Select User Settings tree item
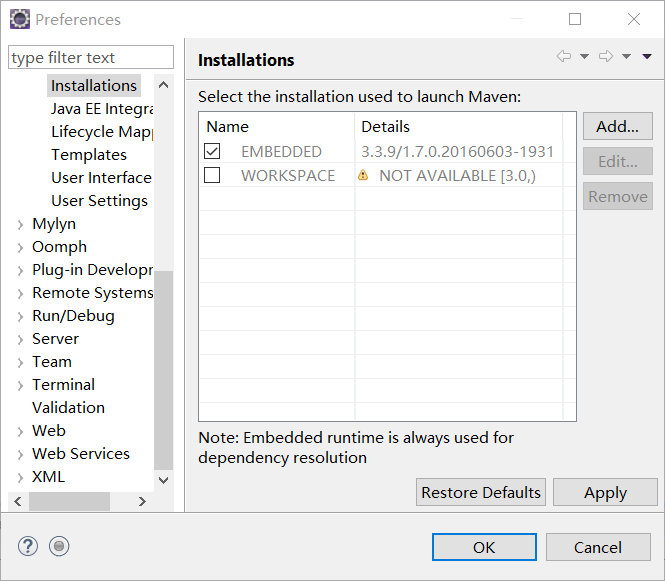The width and height of the screenshot is (665, 581). pos(99,201)
